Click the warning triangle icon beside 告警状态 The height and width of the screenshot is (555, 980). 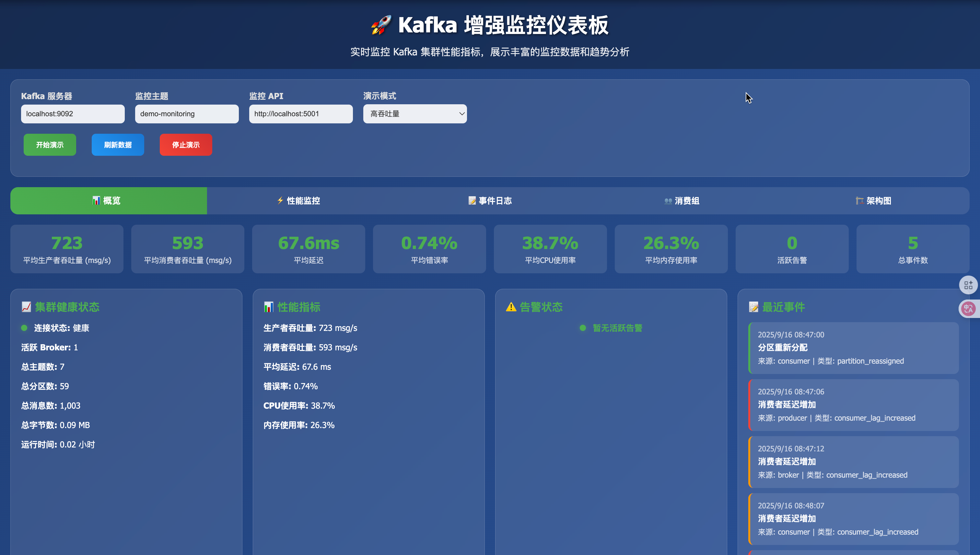[511, 307]
